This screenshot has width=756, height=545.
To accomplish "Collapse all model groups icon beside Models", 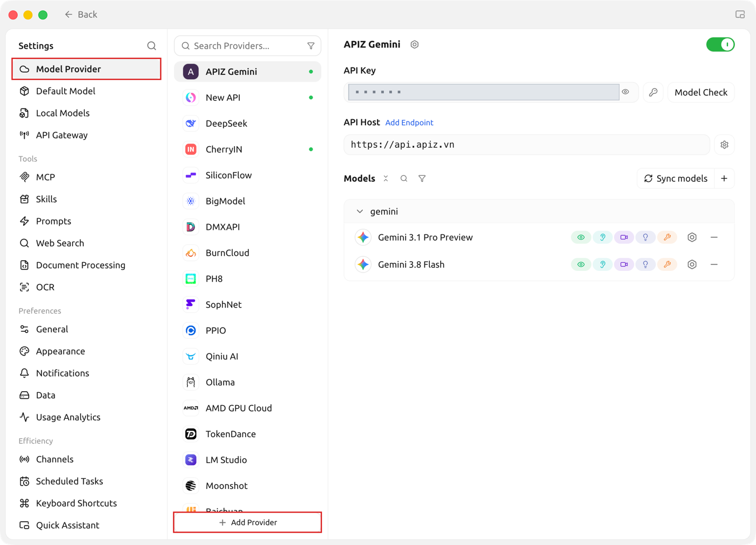I will coord(386,179).
